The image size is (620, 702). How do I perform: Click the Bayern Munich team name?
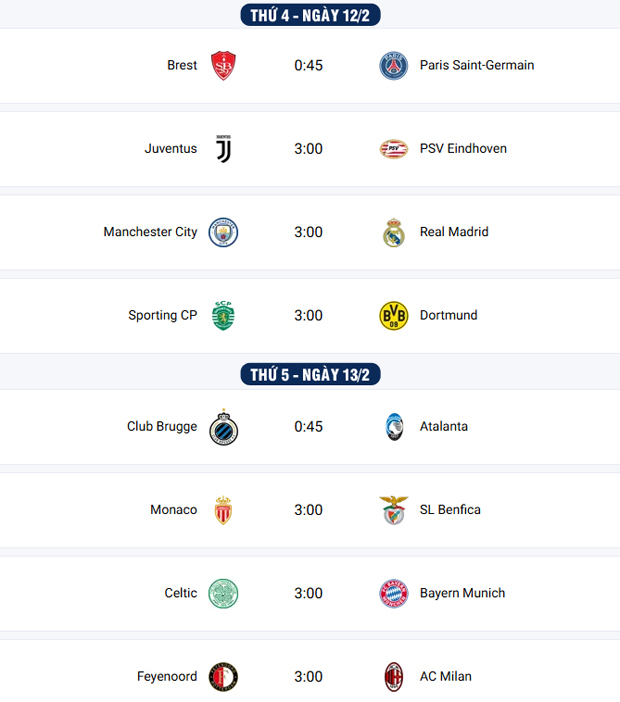coord(462,593)
